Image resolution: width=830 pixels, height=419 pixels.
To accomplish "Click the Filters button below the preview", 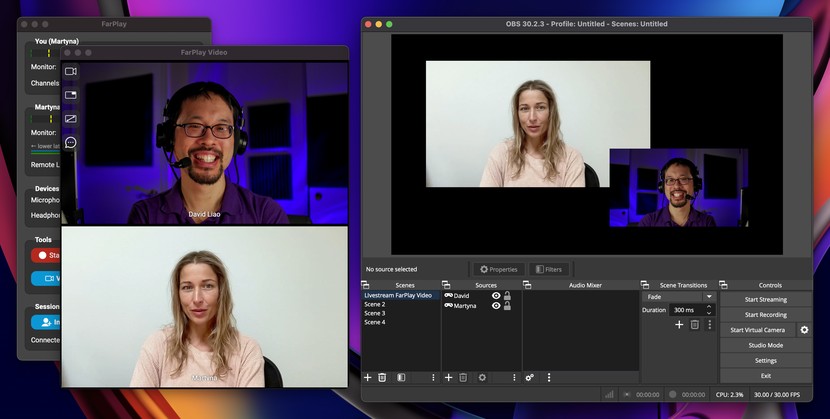I will 548,269.
